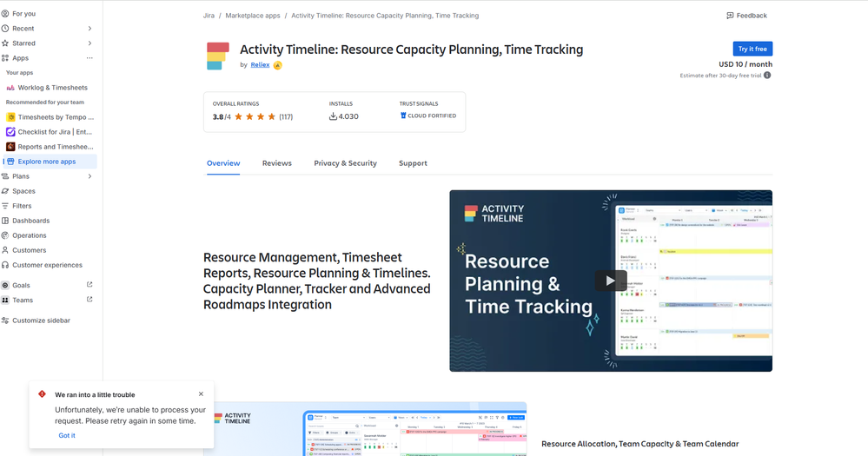
Task: Click the Starred star icon
Action: (x=5, y=43)
